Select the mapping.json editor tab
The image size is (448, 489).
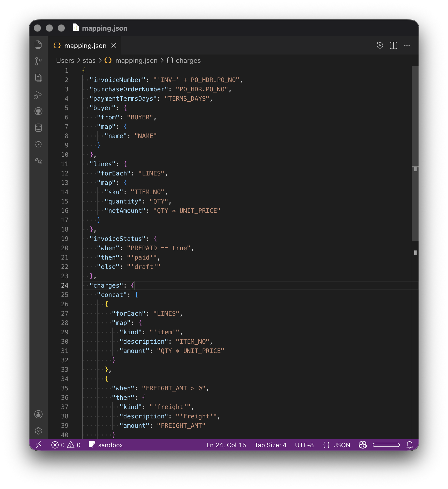(85, 45)
